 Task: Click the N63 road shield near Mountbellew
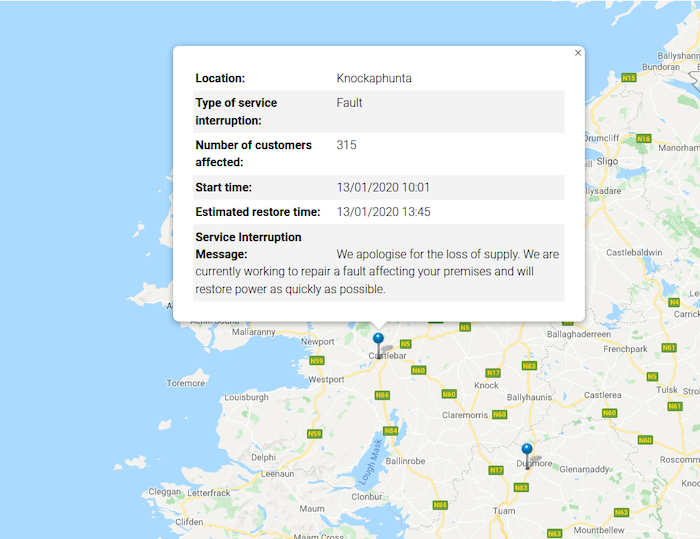(621, 512)
